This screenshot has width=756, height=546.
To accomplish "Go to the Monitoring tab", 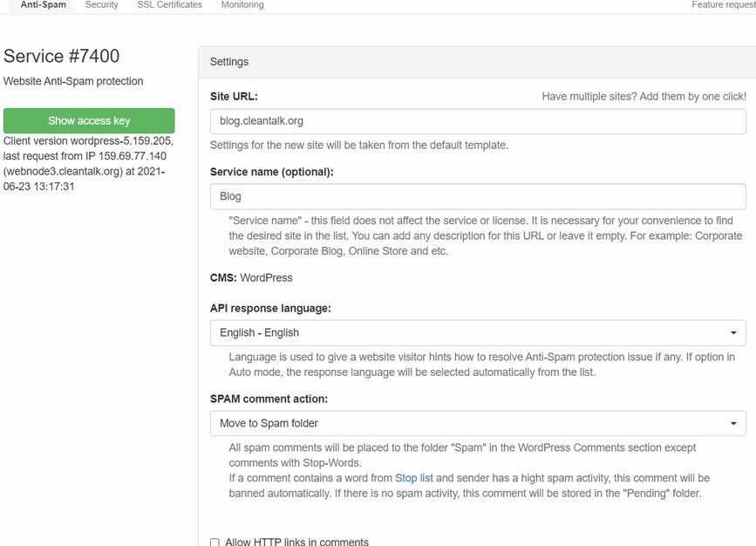I will point(242,5).
